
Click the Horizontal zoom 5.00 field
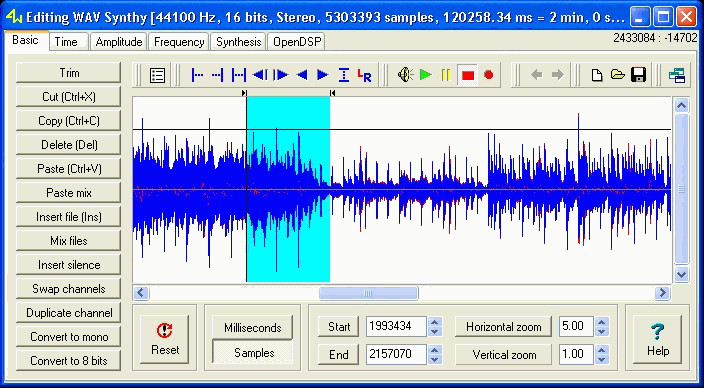click(576, 326)
